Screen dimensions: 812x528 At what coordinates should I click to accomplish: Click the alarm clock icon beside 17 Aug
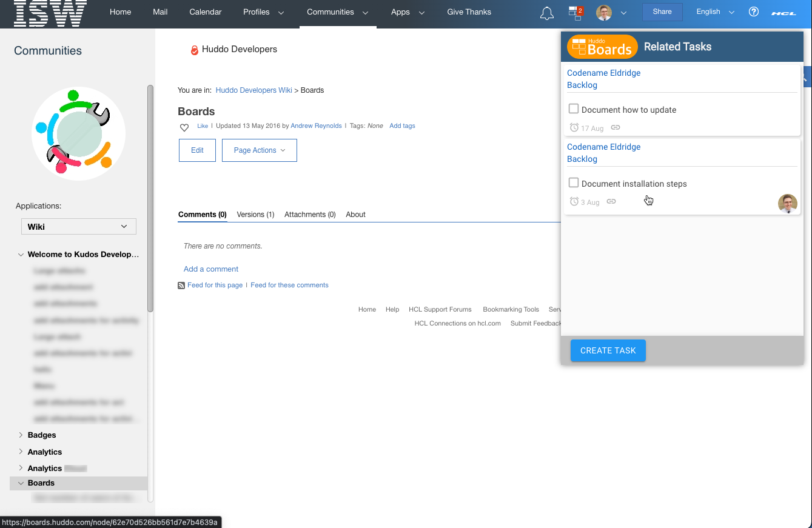574,127
